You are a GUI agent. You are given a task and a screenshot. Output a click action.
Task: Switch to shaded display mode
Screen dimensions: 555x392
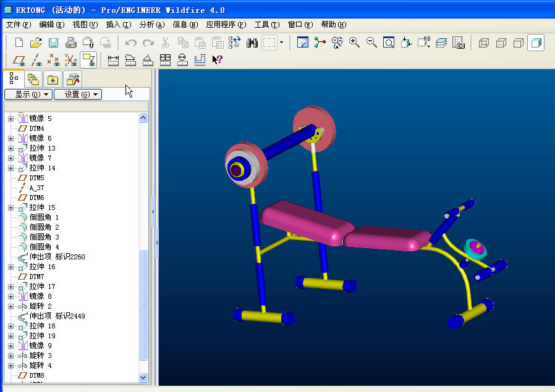click(x=536, y=43)
